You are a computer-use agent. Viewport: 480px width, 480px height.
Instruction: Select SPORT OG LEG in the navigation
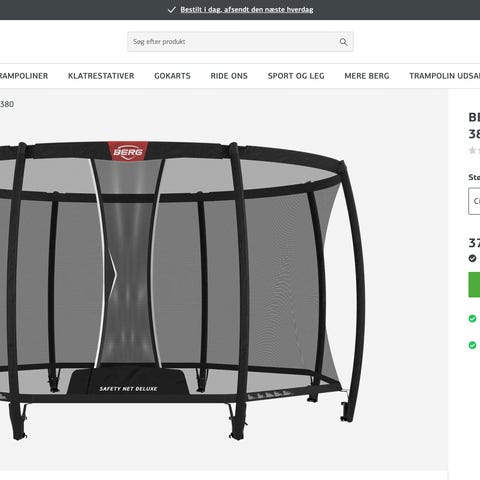tap(296, 76)
